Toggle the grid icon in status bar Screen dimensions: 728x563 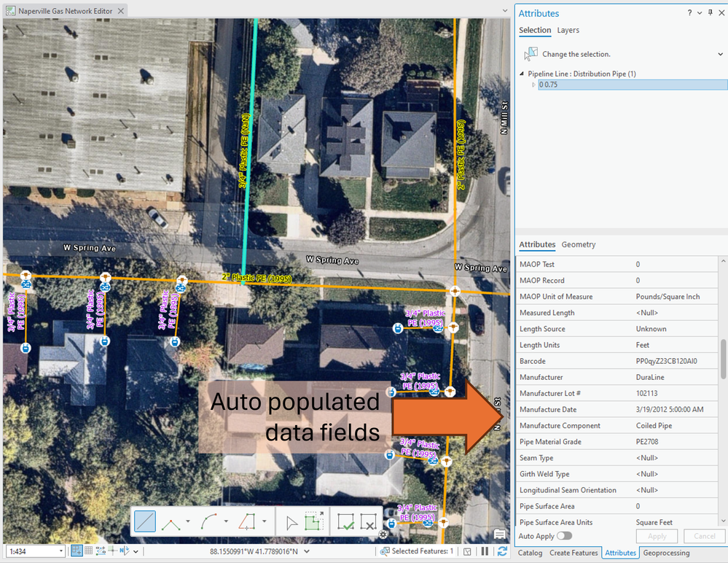pyautogui.click(x=89, y=551)
